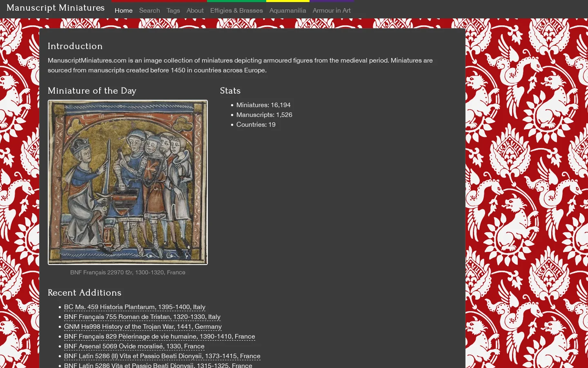Open BNF Français 755 Roman de Tristan
588x368 pixels.
(142, 317)
